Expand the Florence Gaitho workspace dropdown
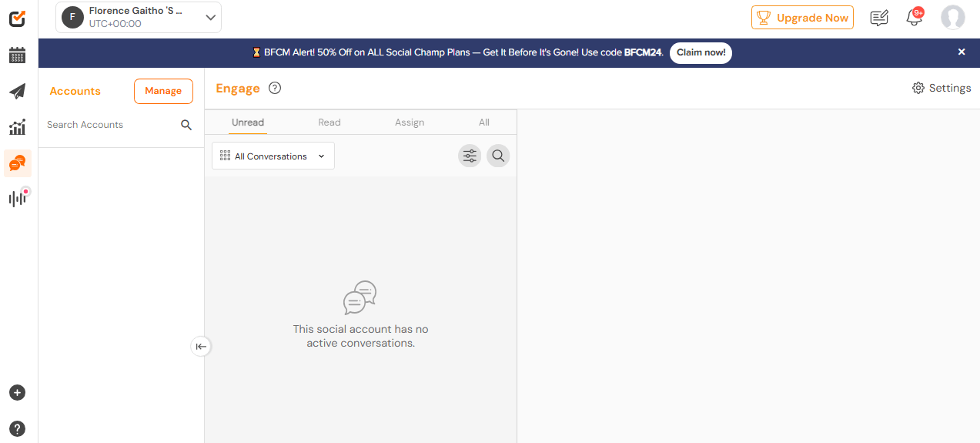The height and width of the screenshot is (443, 980). tap(139, 18)
